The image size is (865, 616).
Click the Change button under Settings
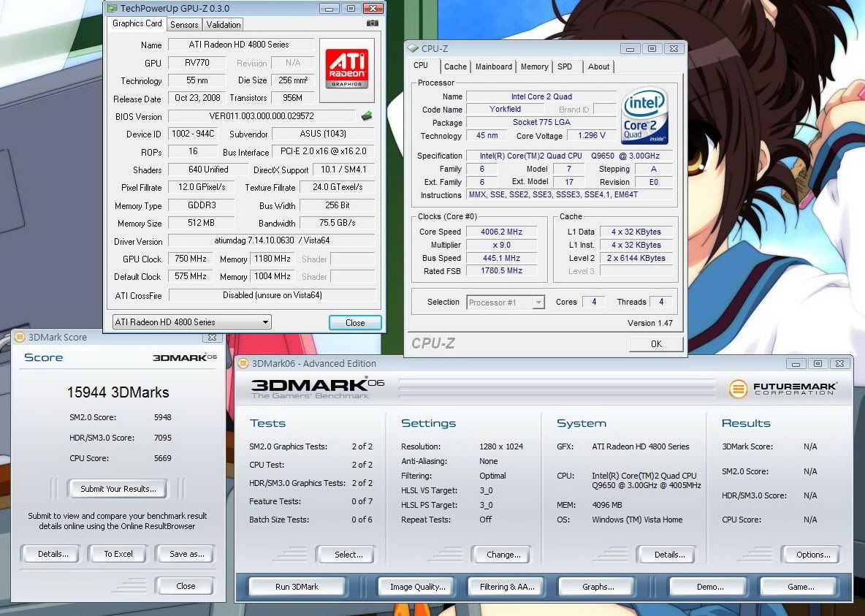click(503, 555)
